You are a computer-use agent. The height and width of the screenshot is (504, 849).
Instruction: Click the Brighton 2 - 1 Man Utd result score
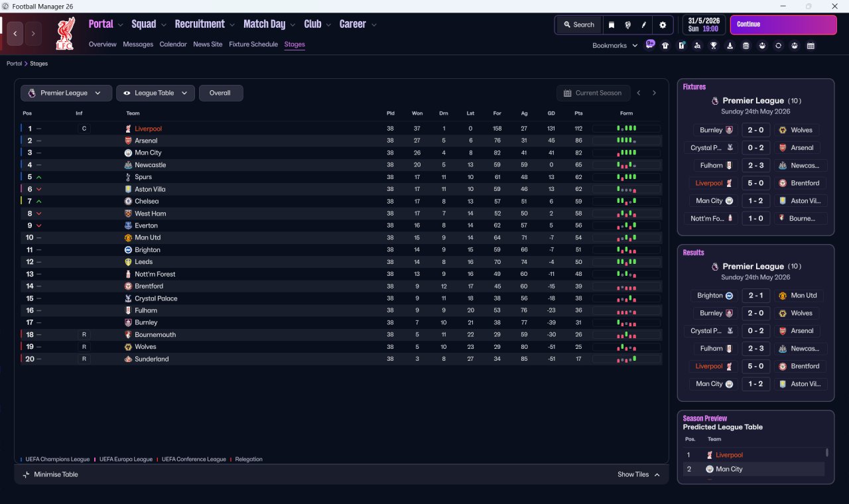coord(755,296)
